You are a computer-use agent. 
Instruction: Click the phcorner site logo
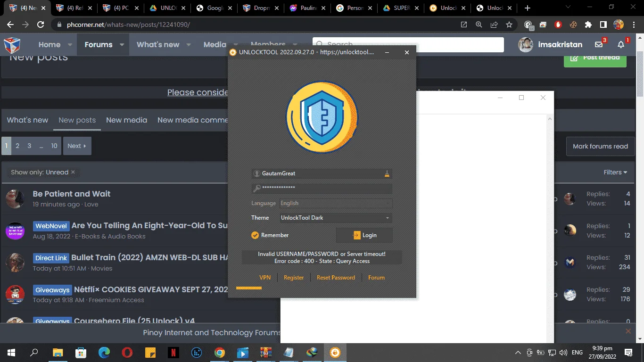(12, 45)
